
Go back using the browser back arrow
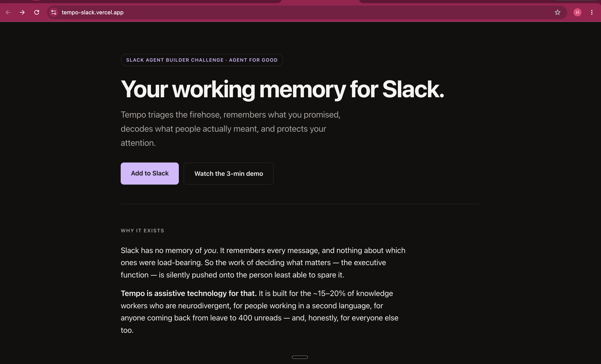(x=8, y=12)
